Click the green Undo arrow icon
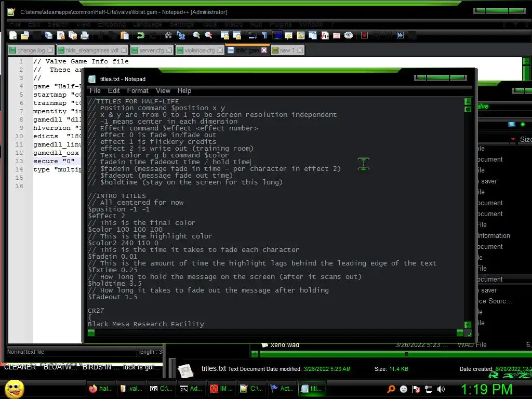The image size is (532, 399). pyautogui.click(x=140, y=35)
